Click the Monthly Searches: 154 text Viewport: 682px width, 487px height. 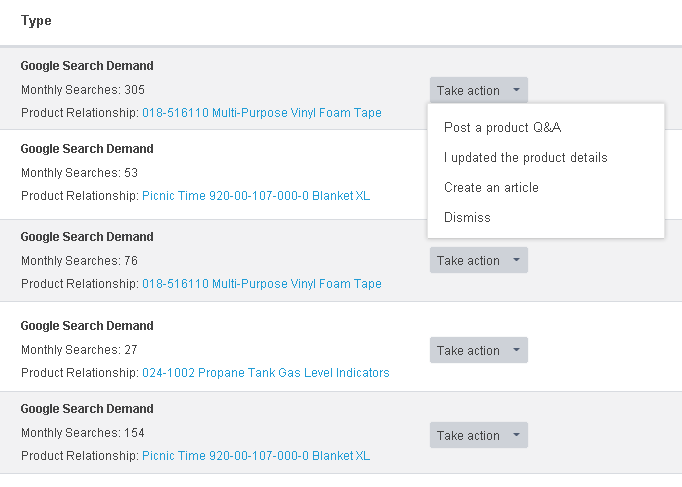pos(83,433)
